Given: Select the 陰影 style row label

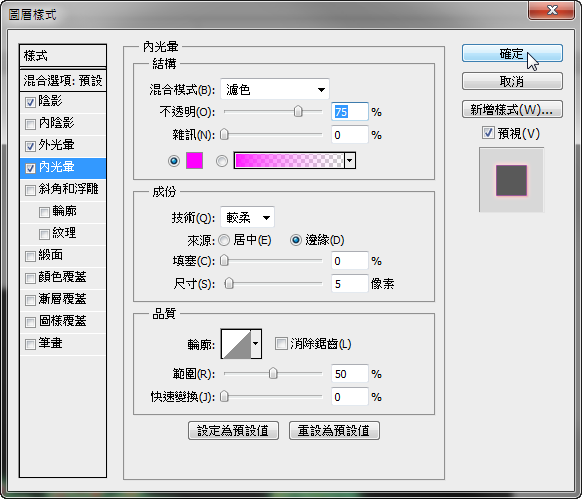Looking at the screenshot, I should [50, 101].
